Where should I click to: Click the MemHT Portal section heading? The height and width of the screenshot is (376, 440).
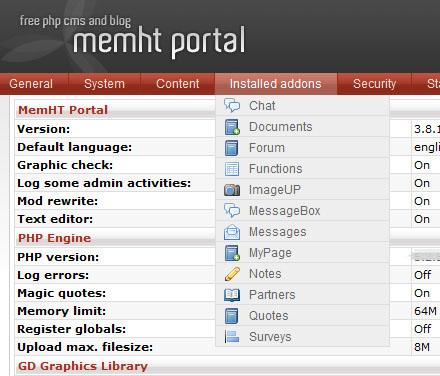click(63, 110)
